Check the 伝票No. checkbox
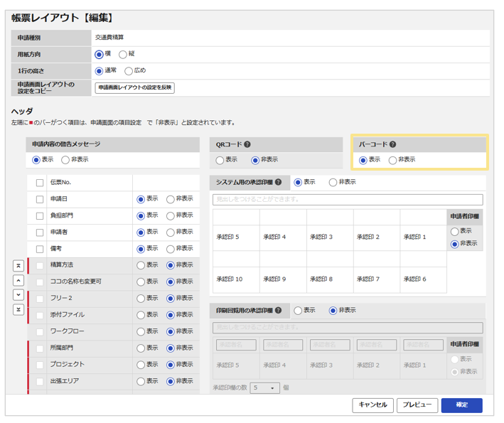This screenshot has height=423, width=504. tap(40, 183)
